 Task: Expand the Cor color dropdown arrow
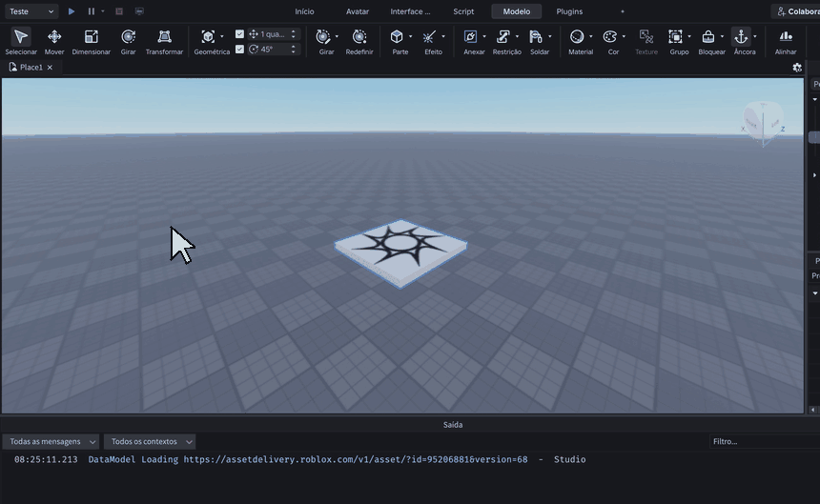(x=624, y=36)
